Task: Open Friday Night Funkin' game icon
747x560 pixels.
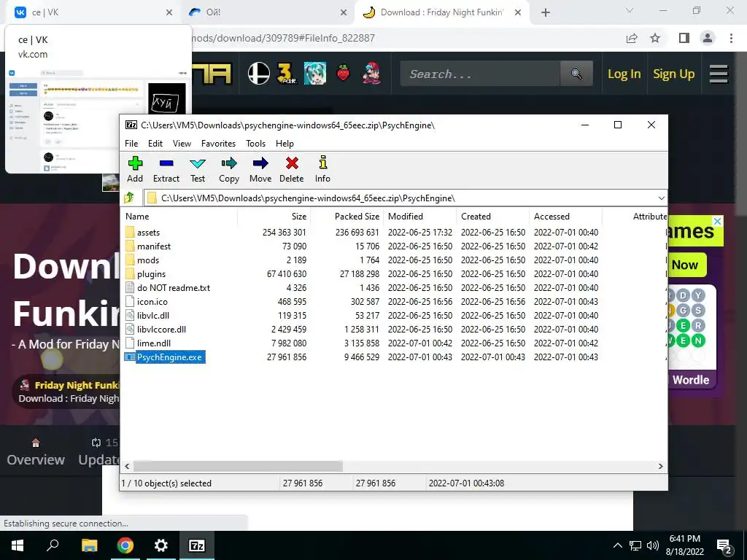Action: tap(371, 74)
